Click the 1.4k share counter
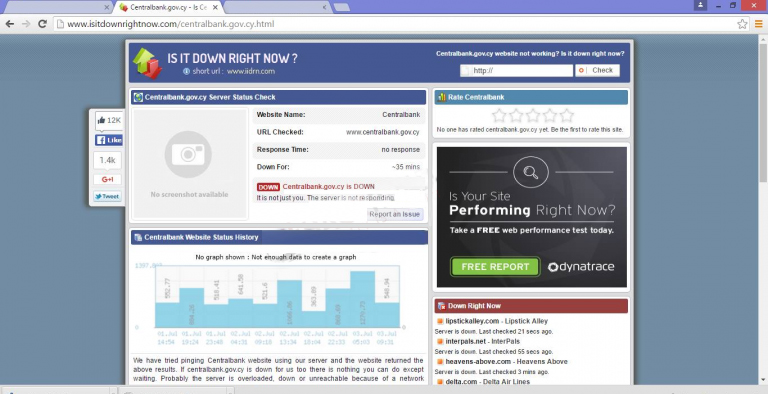 107,160
